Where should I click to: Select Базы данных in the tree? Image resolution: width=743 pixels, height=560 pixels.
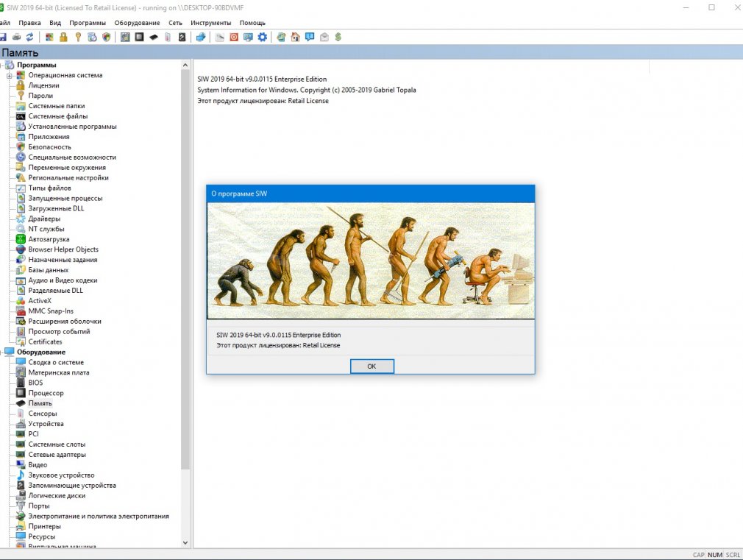49,270
